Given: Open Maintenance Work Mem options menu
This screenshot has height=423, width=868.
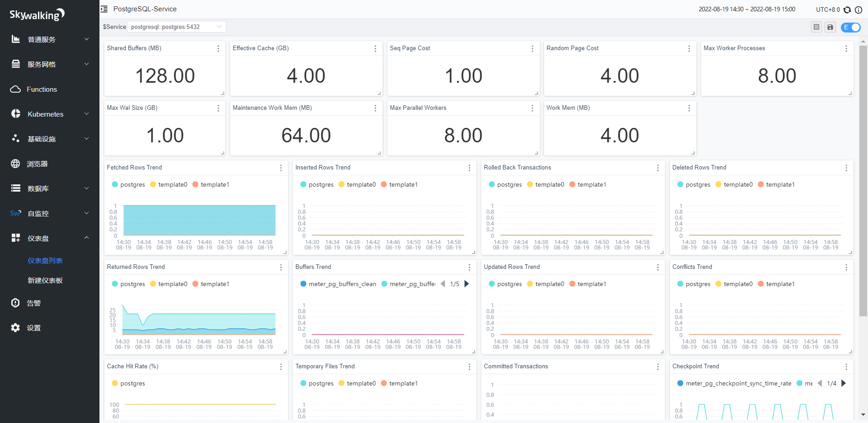Looking at the screenshot, I should 375,108.
